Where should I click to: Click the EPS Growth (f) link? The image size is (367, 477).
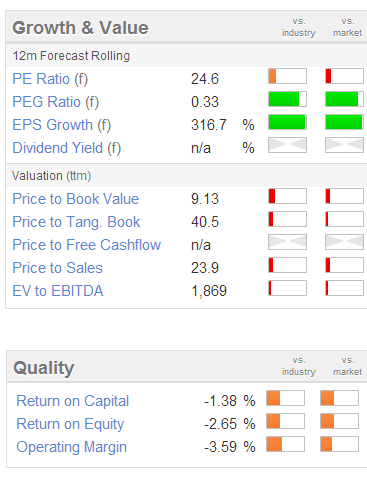click(62, 125)
